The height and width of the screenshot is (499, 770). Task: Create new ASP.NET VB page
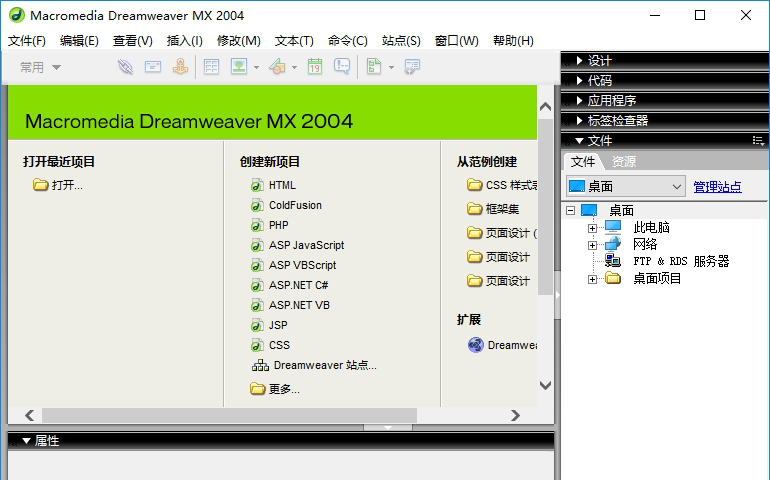290,305
